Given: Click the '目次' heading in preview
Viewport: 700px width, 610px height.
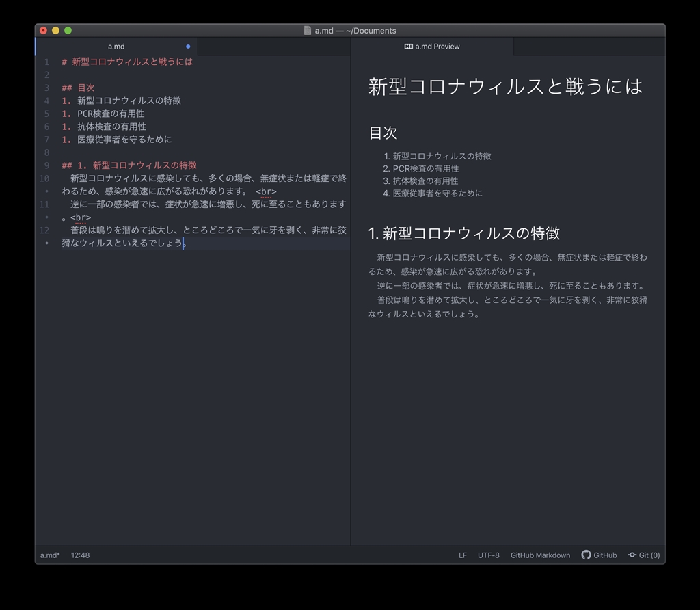Looking at the screenshot, I should 383,133.
